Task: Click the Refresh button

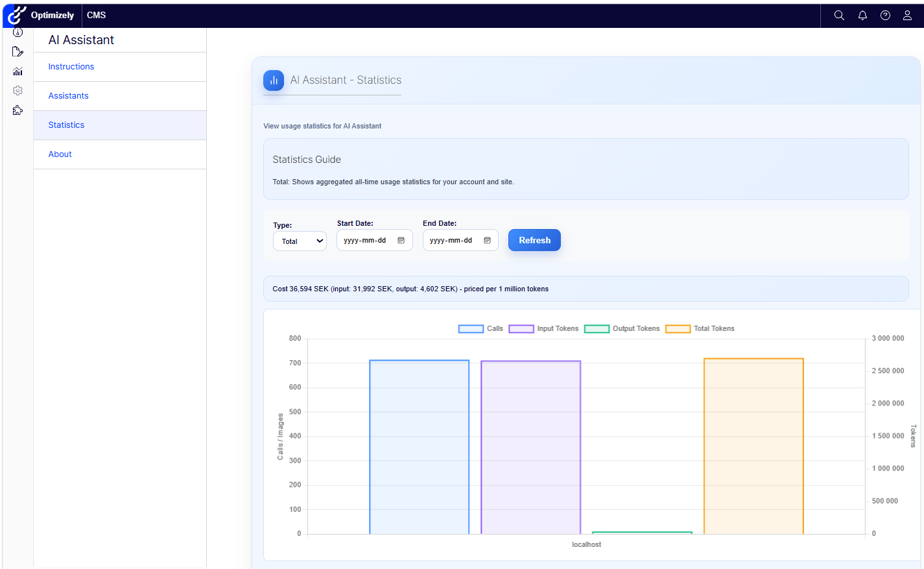Action: tap(534, 240)
